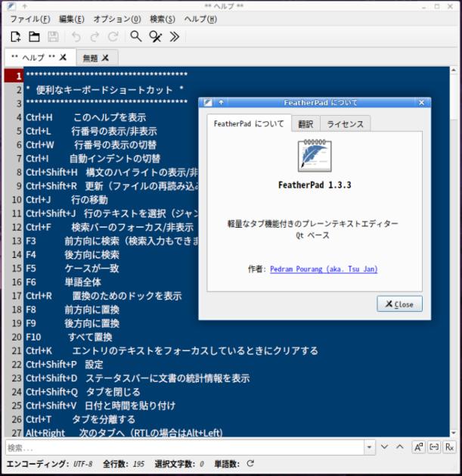Screen dimensions: 462x476
Task: Click inside the 検索 search input field
Action: (x=184, y=447)
